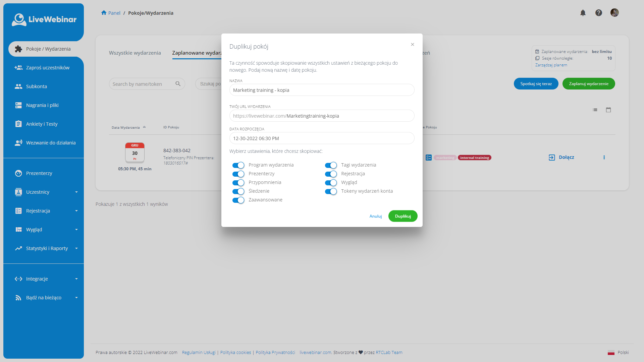Open the Zarządzaj planem link
644x362 pixels.
pos(551,65)
